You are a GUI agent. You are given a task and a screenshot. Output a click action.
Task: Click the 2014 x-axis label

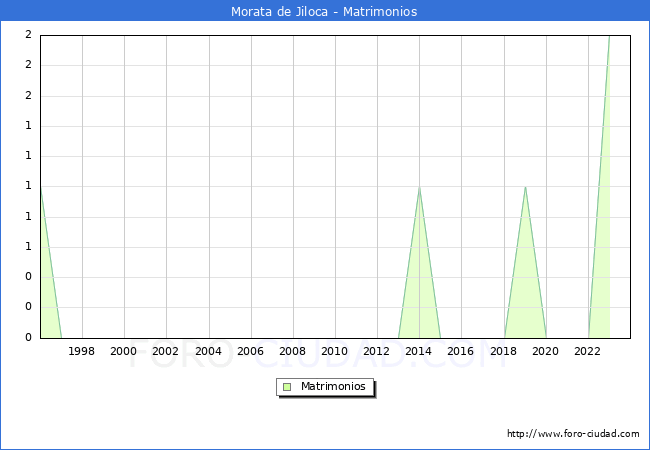[418, 351]
